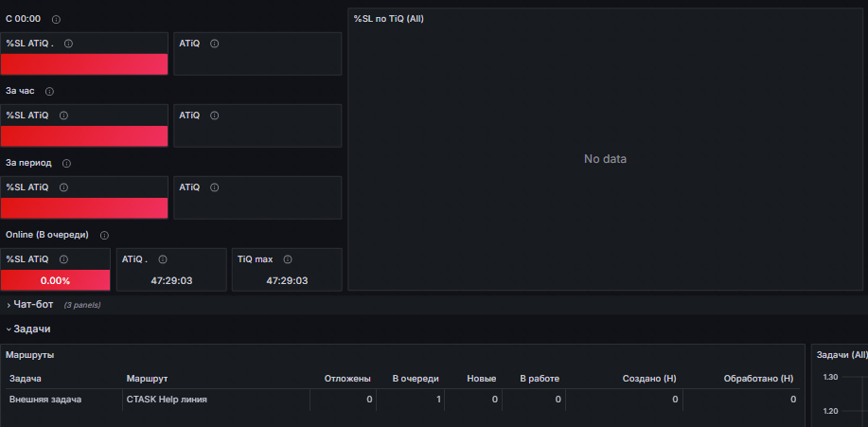
Task: Click info icon next to '%SL ATiQ .' title
Action: [x=69, y=44]
